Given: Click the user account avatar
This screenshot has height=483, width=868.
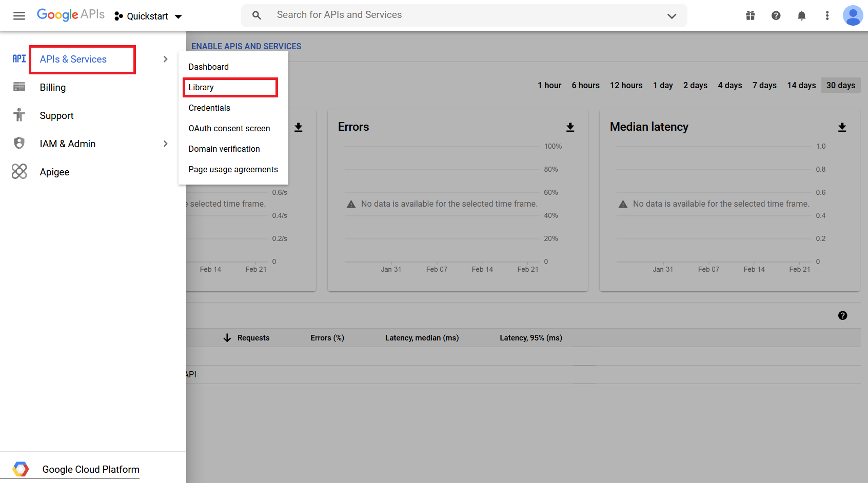Looking at the screenshot, I should coord(853,16).
